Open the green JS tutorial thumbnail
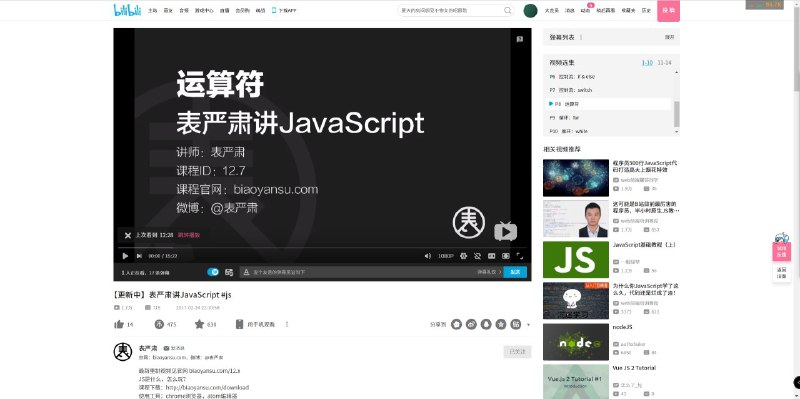 tap(576, 260)
